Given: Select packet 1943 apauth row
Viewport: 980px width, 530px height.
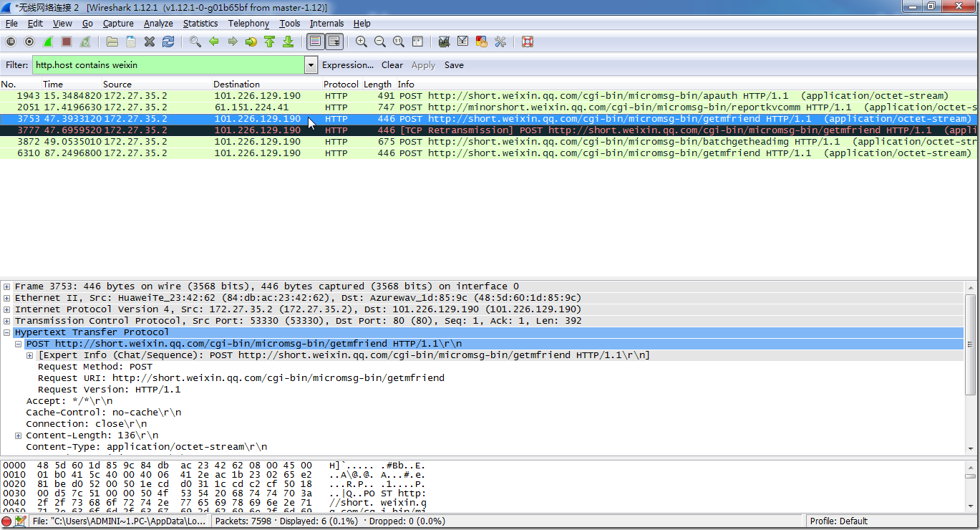Looking at the screenshot, I should coord(487,96).
